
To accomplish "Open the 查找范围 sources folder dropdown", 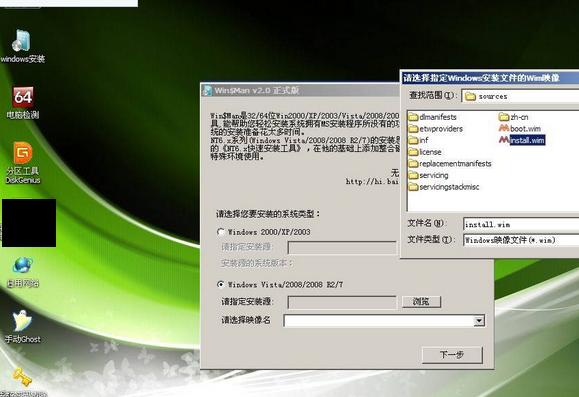I will tap(520, 96).
